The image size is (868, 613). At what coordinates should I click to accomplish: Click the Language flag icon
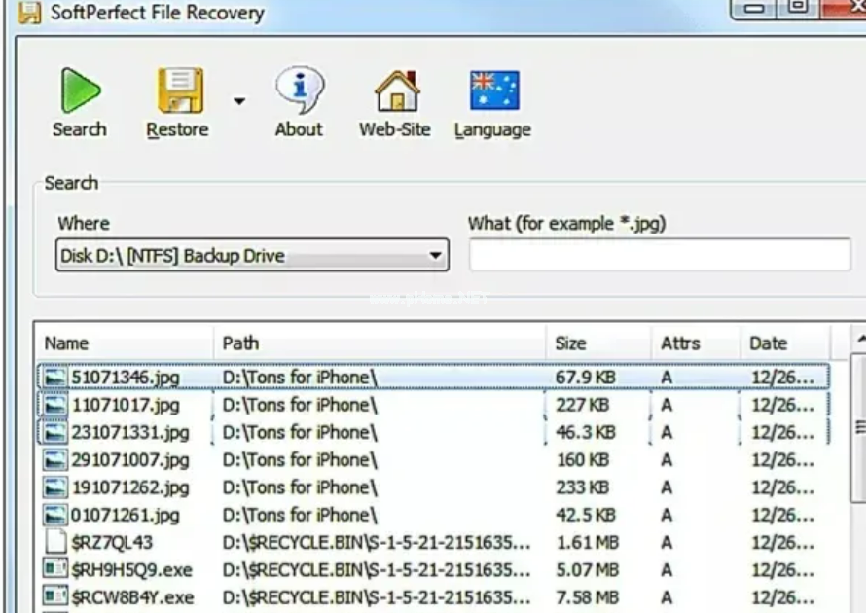tap(494, 90)
